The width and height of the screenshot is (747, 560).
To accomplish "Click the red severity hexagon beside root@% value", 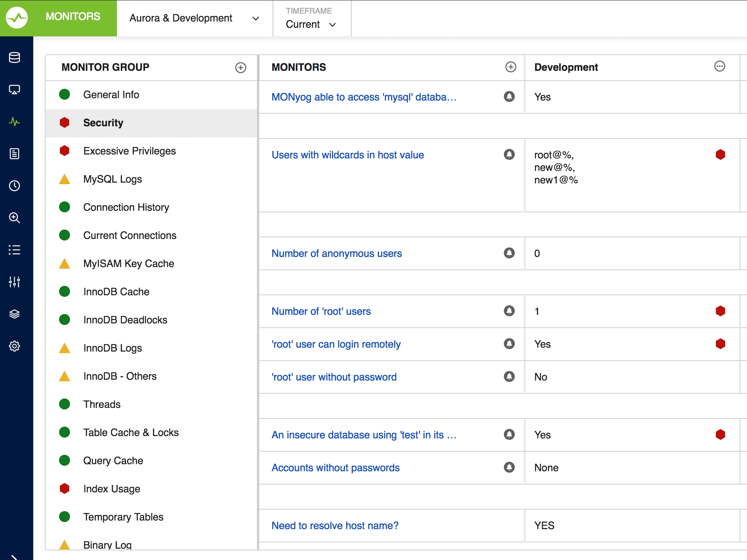I will tap(721, 154).
